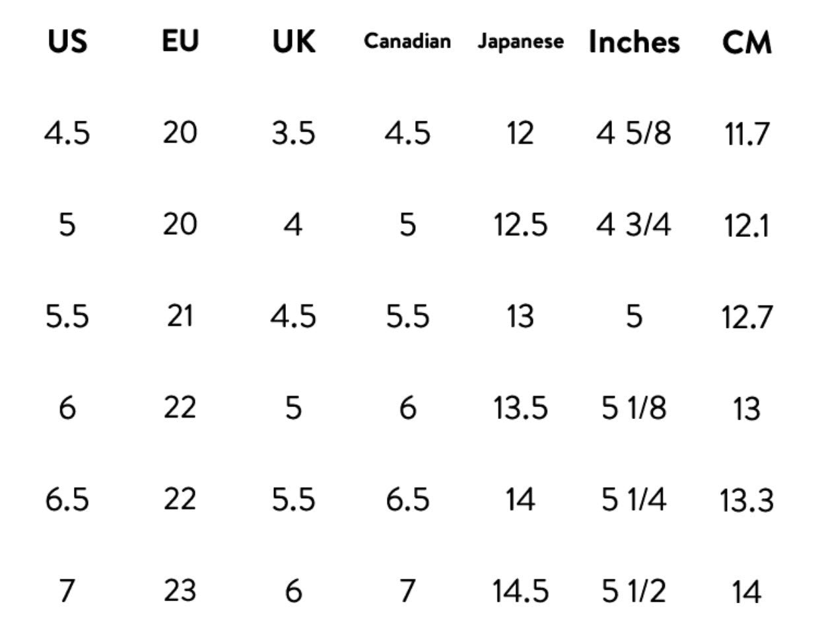Click the UK column header
Screen dimensions: 820x644
click(294, 42)
